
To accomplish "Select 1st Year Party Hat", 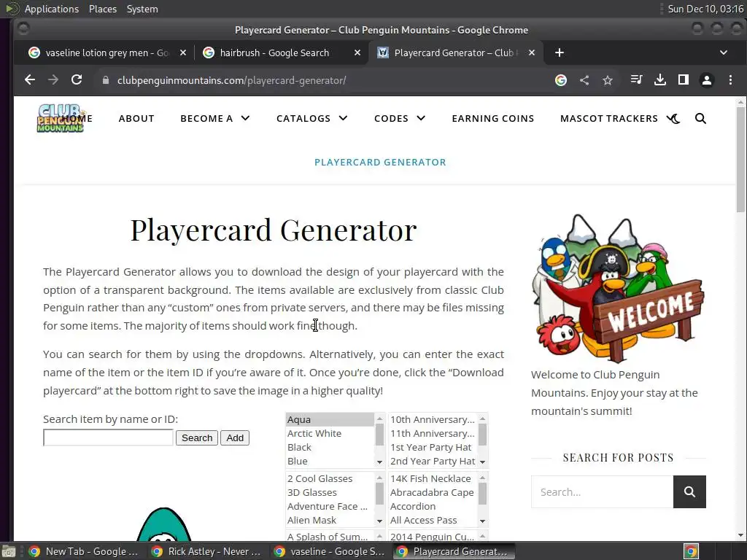I will [433, 447].
